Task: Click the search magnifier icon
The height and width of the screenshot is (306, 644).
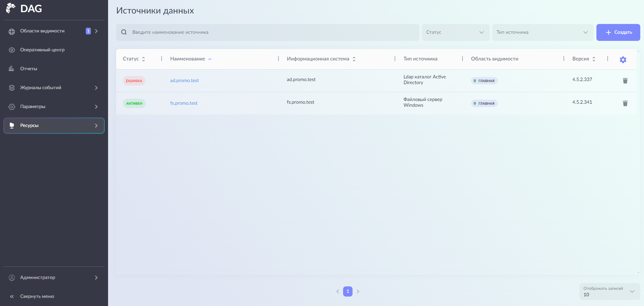Action: [x=124, y=32]
